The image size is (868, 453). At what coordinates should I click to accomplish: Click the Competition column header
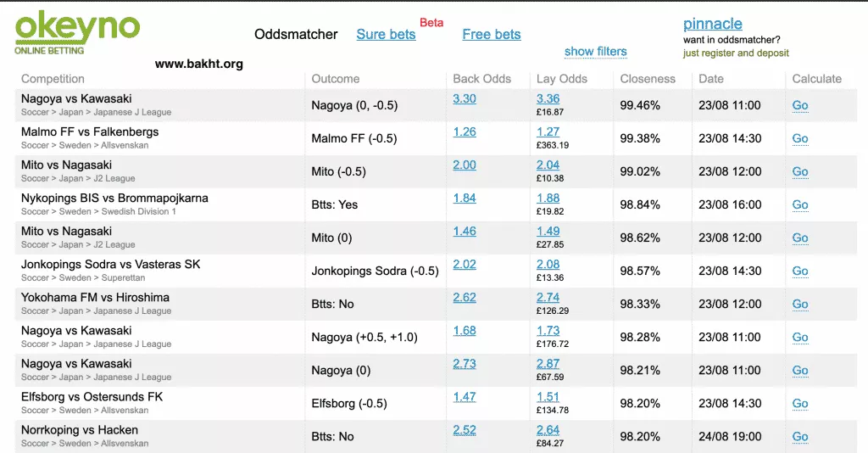[x=53, y=79]
